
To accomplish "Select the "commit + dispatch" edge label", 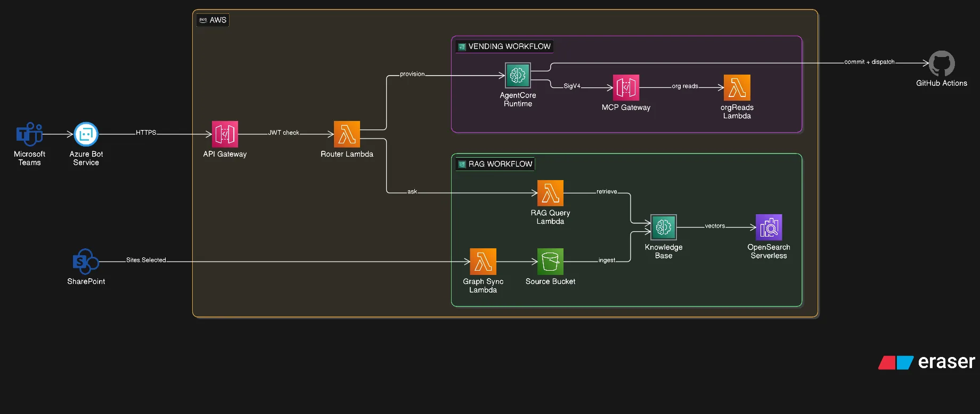I will coord(869,62).
